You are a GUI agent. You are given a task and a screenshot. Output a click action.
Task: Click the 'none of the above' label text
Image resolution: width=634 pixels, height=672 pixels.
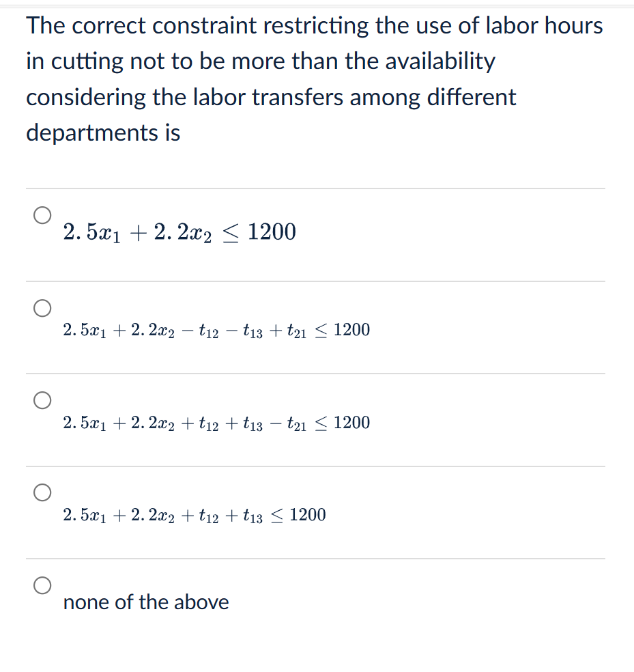coord(145,602)
